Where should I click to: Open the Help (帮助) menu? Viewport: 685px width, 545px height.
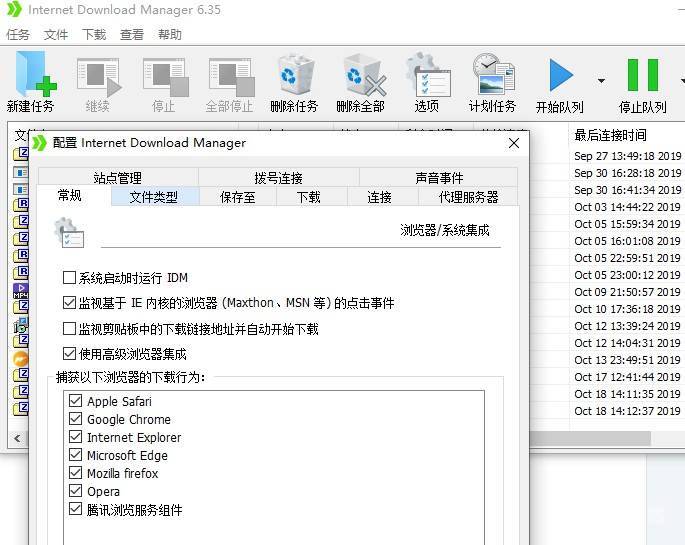click(170, 34)
